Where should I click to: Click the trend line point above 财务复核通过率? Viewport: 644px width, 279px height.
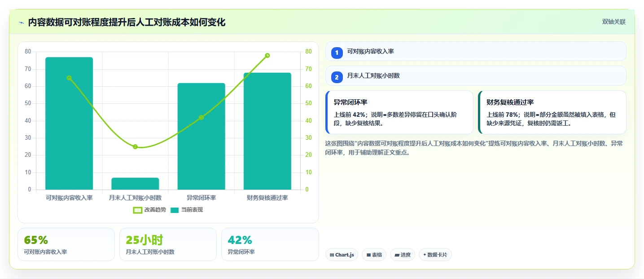[267, 56]
